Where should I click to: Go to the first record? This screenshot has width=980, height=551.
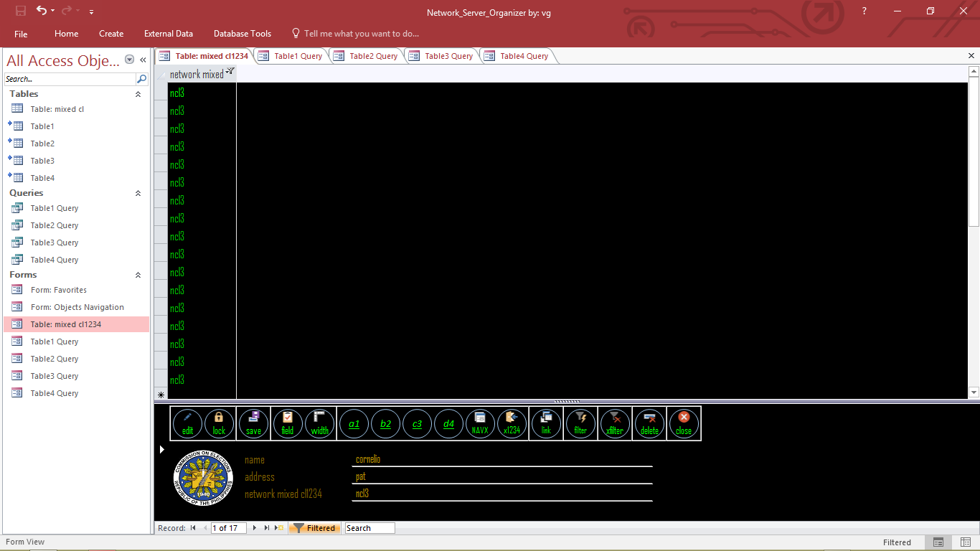tap(193, 528)
